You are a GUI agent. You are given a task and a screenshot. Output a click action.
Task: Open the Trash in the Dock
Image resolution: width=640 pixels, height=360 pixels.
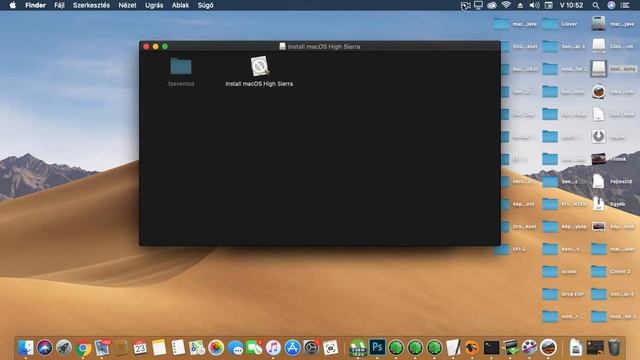[614, 347]
